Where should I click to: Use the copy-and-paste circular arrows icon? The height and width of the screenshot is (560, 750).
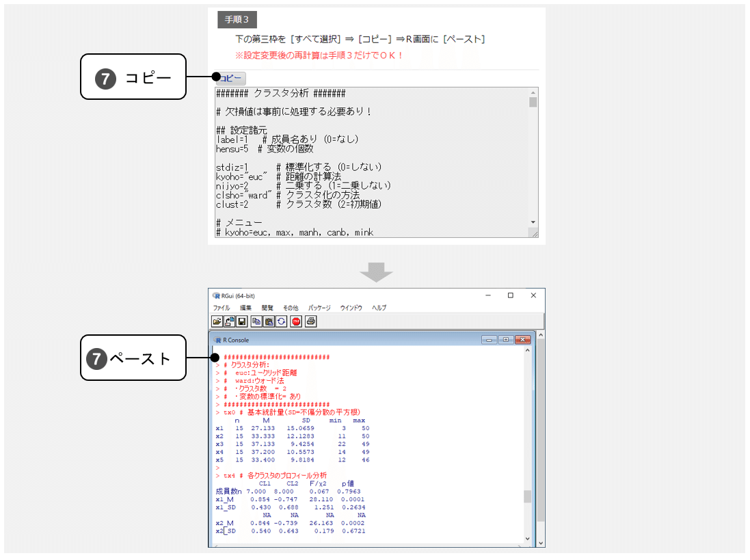point(280,321)
